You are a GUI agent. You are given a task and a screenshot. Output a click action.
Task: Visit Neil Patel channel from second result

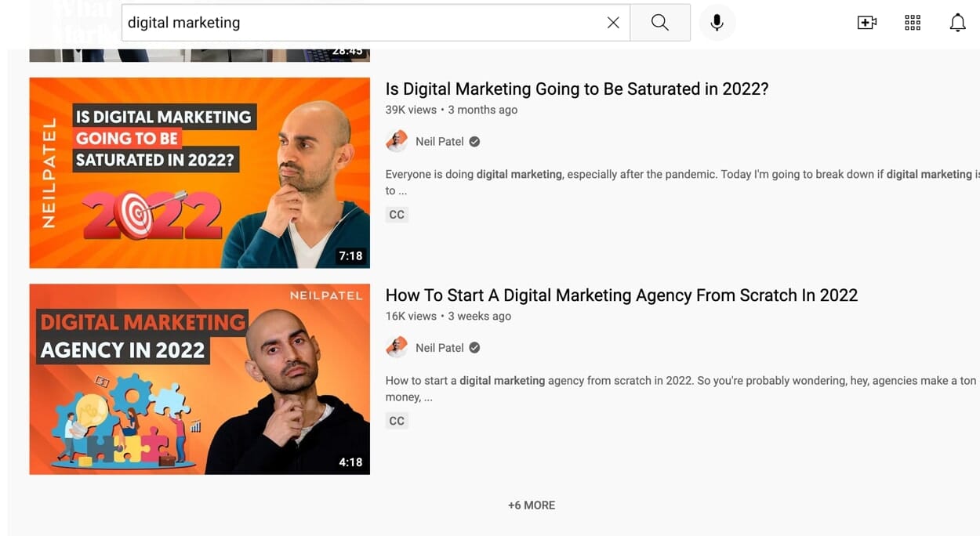tap(440, 348)
